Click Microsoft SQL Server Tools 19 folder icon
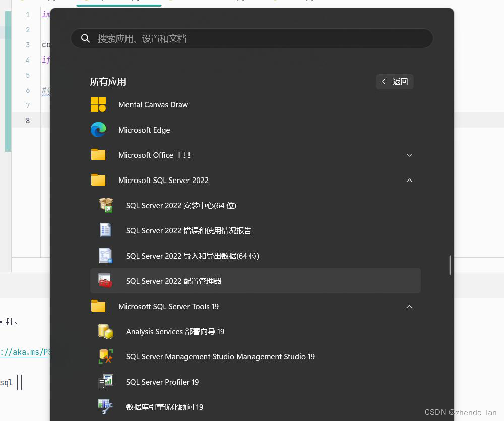The height and width of the screenshot is (421, 504). pos(98,306)
